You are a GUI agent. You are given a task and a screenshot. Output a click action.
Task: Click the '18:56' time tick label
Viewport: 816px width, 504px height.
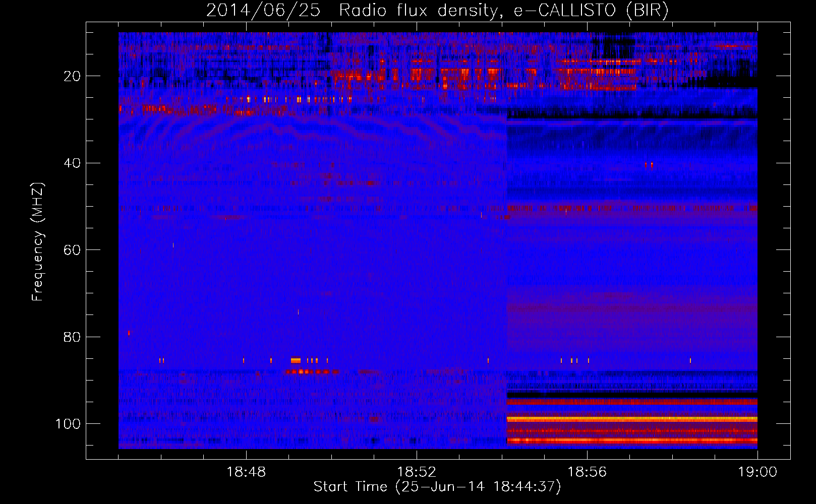click(x=587, y=472)
